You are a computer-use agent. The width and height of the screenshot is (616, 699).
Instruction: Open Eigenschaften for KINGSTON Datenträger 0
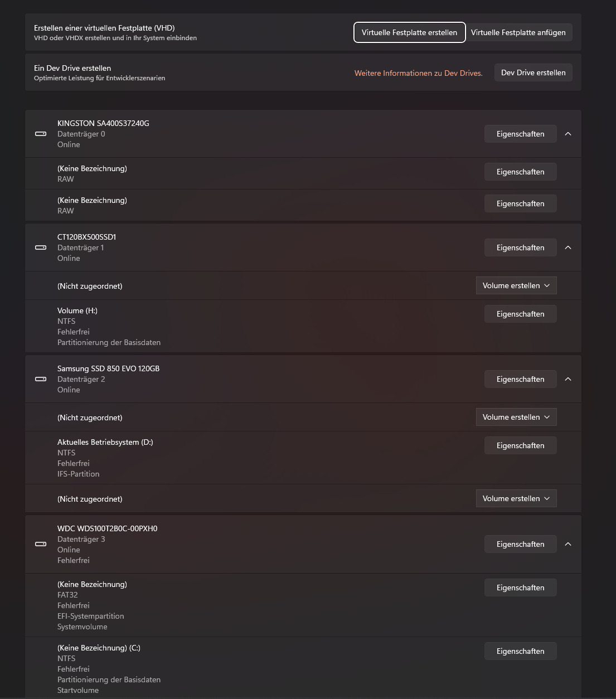click(x=521, y=134)
